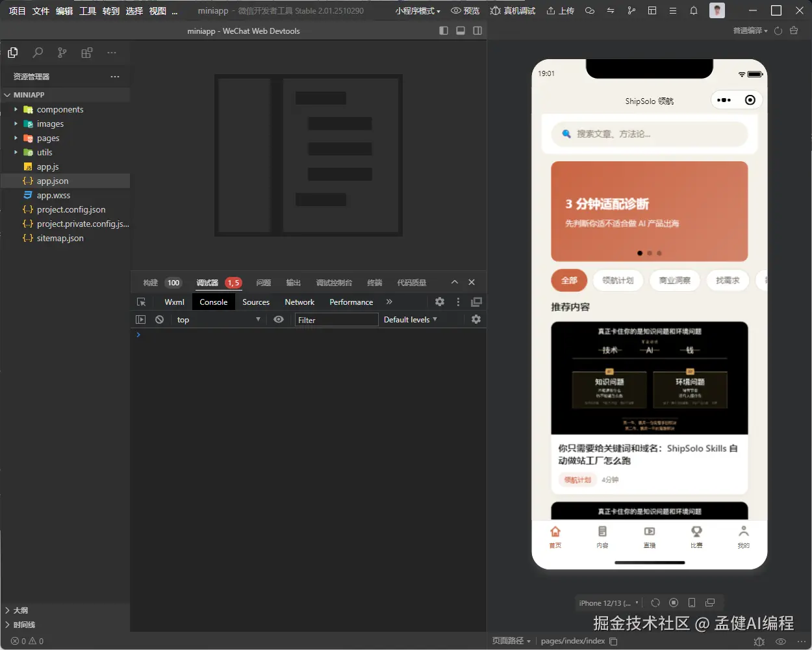Toggle the bottom panel layout icon
812x650 pixels.
pyautogui.click(x=461, y=31)
